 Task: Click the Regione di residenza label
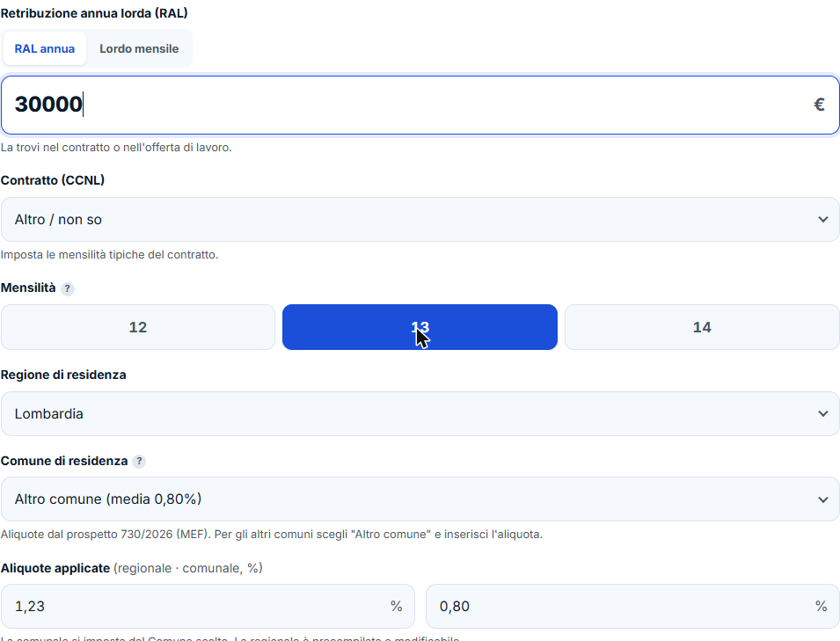63,375
